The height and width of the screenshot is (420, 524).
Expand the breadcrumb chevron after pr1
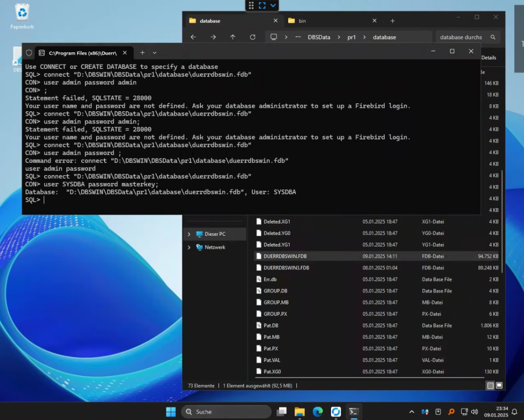[364, 37]
